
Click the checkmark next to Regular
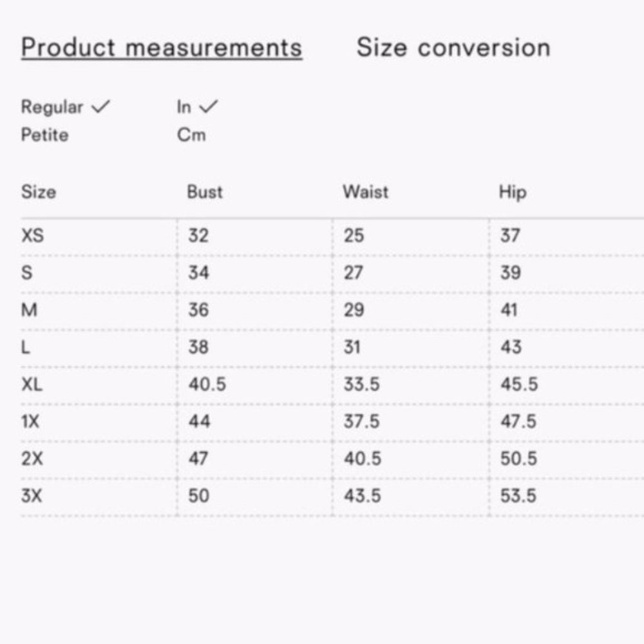pyautogui.click(x=100, y=107)
